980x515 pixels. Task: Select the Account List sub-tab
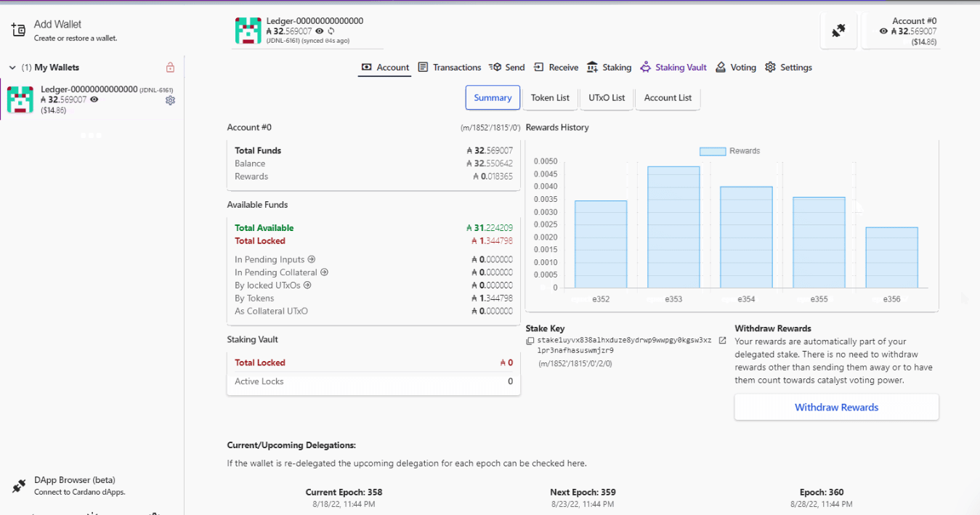668,98
